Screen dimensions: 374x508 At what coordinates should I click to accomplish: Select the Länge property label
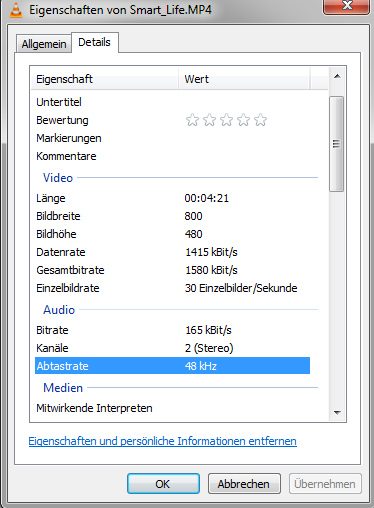(x=51, y=198)
